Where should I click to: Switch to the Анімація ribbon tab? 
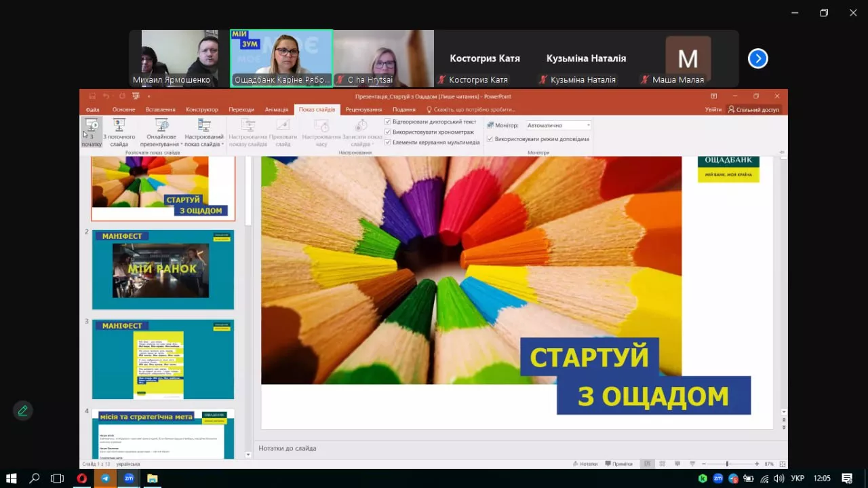[x=276, y=109]
